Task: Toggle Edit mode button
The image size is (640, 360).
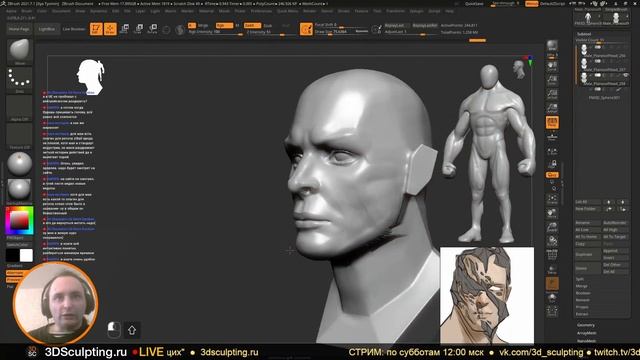Action: (96, 29)
